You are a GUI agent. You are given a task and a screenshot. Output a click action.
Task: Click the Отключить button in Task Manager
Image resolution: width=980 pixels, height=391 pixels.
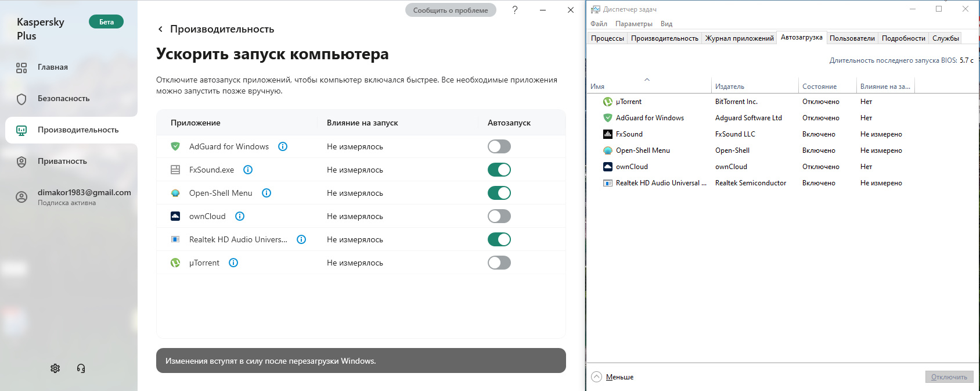[949, 376]
